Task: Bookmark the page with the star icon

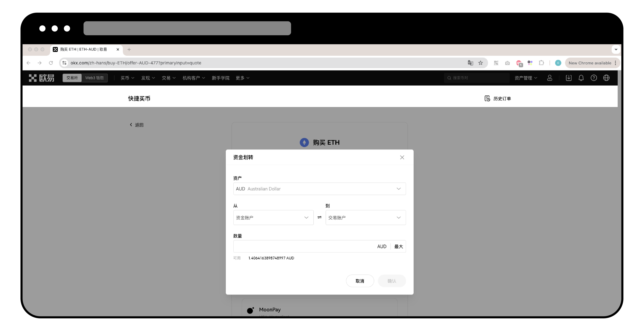Action: [x=480, y=63]
